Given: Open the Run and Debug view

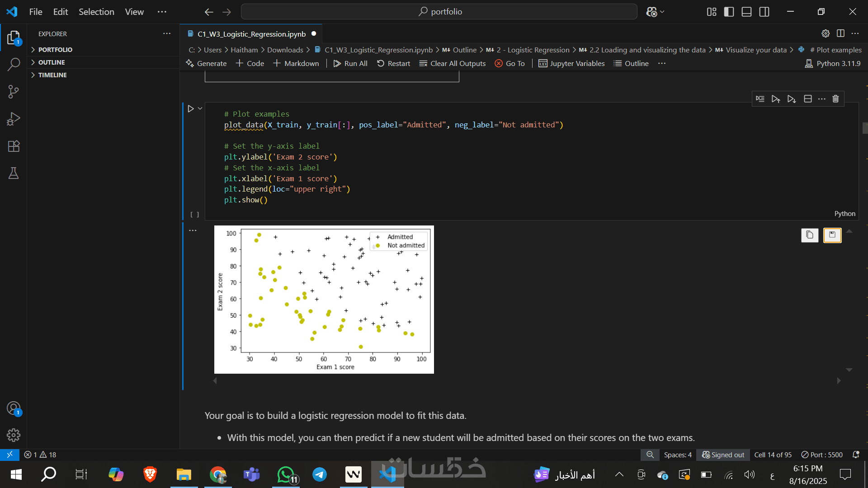Looking at the screenshot, I should pos(14,119).
